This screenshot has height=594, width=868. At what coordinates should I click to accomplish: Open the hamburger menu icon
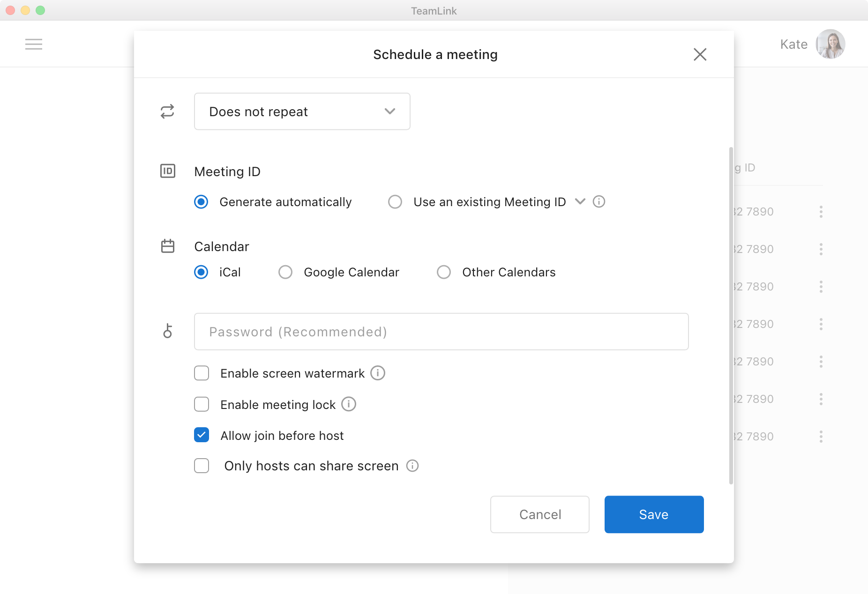coord(34,44)
